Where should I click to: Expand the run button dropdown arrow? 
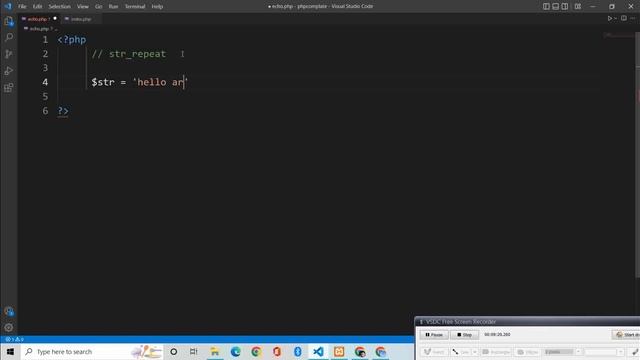[615, 18]
